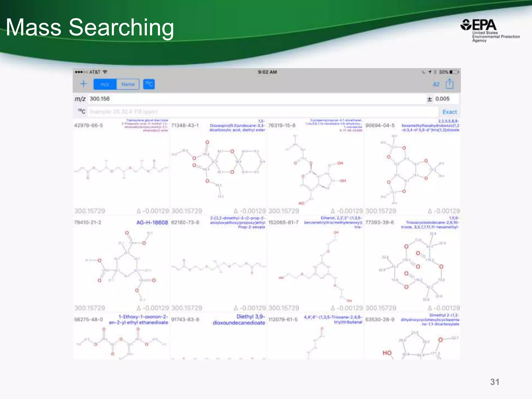
Task: Select CAS number 79410-21-2
Action: pos(88,222)
